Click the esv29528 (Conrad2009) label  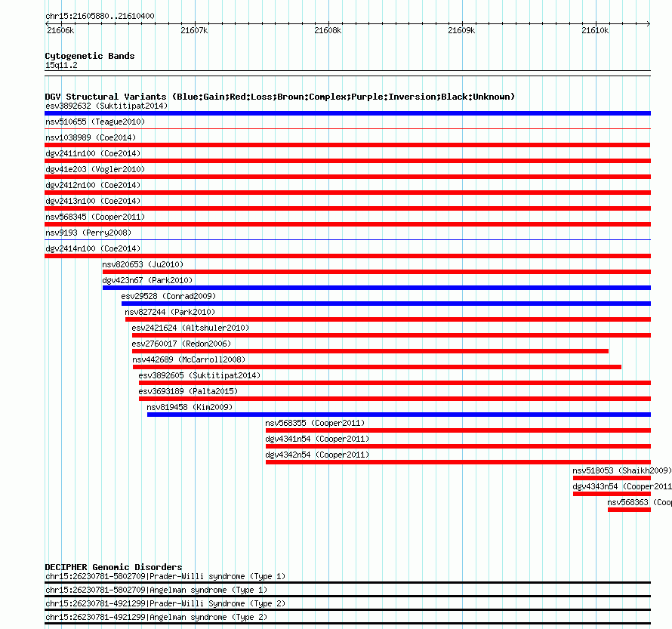pos(168,296)
